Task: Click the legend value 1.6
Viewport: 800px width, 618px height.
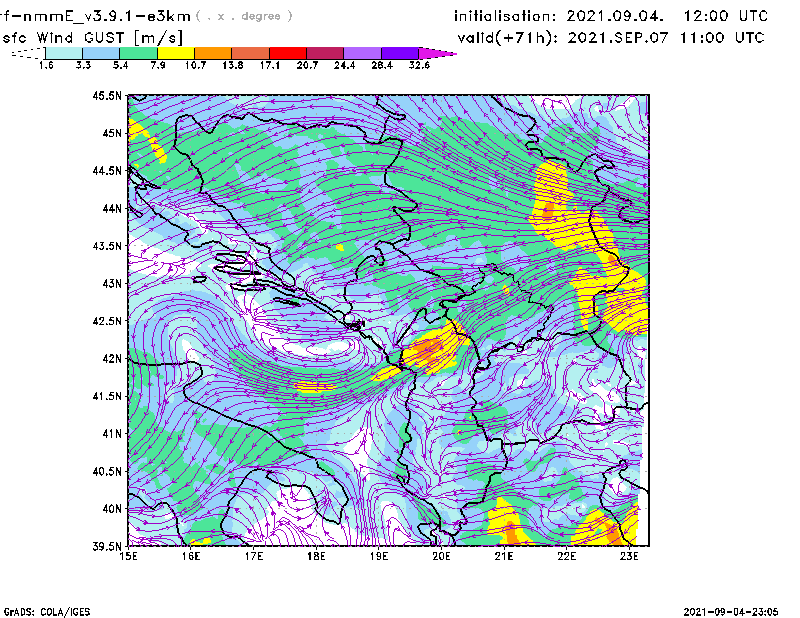Action: click(46, 65)
